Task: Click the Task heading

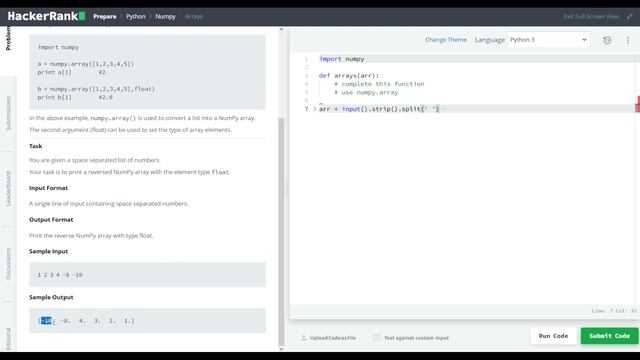Action: [36, 146]
